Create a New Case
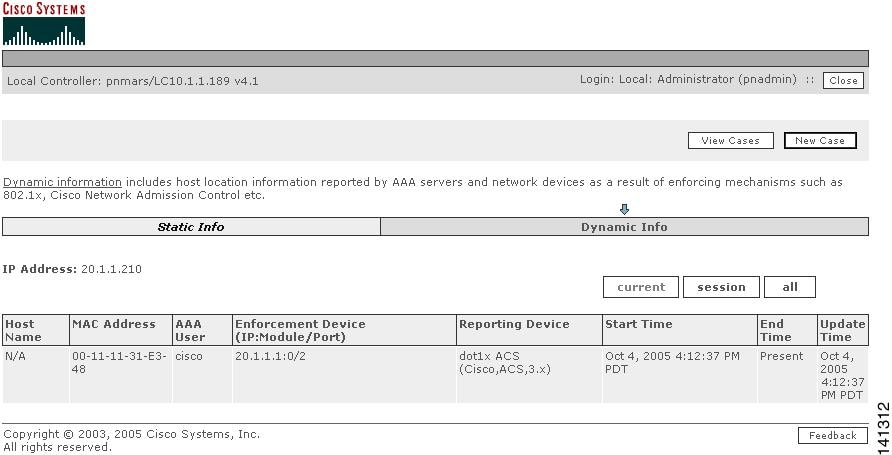 pyautogui.click(x=820, y=141)
